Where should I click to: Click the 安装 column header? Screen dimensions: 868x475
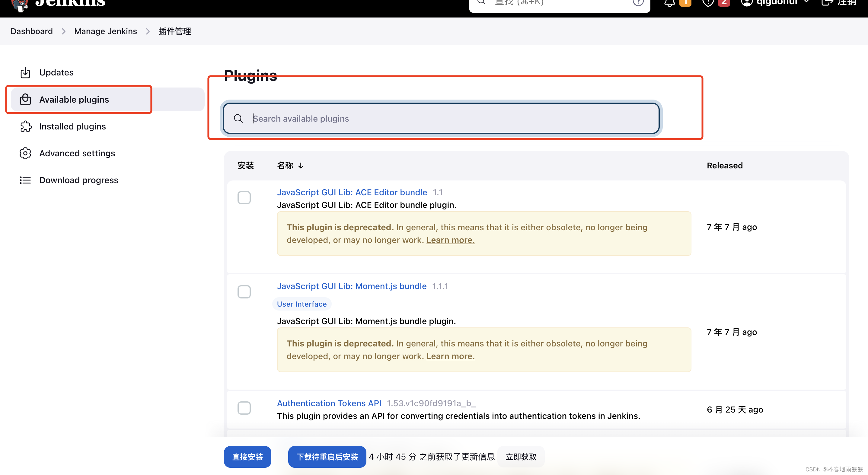pyautogui.click(x=246, y=165)
